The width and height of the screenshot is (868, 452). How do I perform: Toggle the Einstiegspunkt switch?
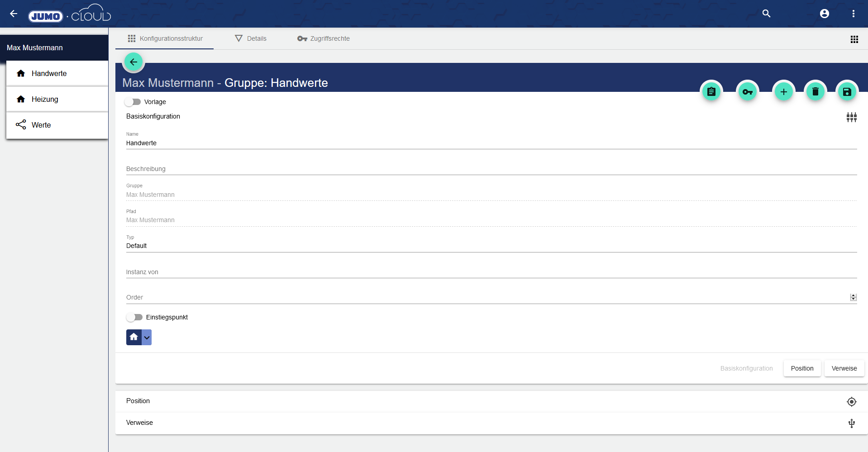pyautogui.click(x=134, y=317)
